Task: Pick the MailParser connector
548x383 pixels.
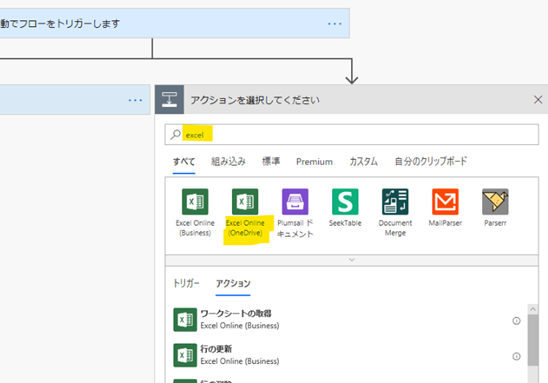Action: pyautogui.click(x=445, y=208)
